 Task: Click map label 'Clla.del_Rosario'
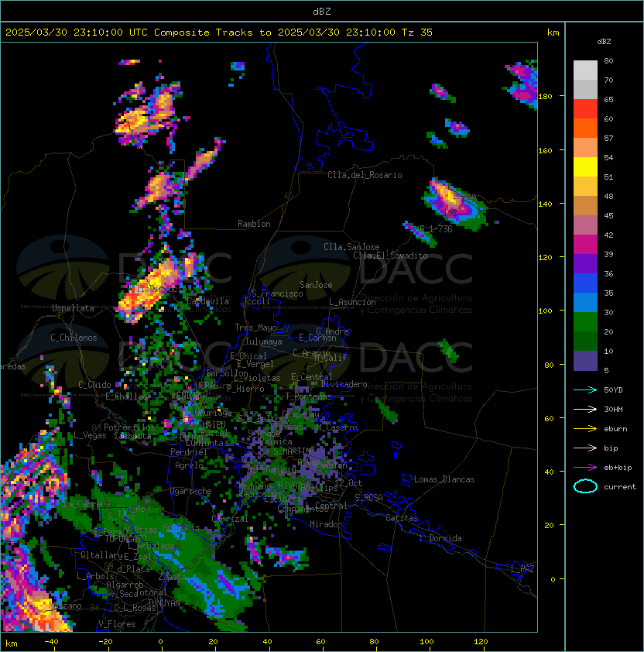[x=365, y=175]
